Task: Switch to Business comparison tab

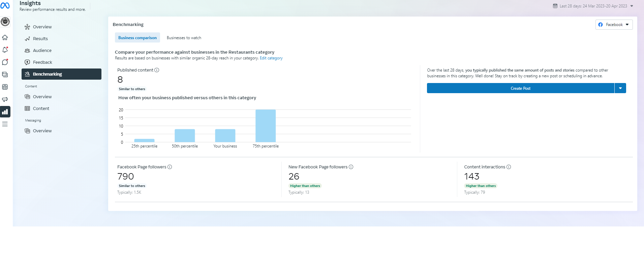Action: tap(137, 38)
